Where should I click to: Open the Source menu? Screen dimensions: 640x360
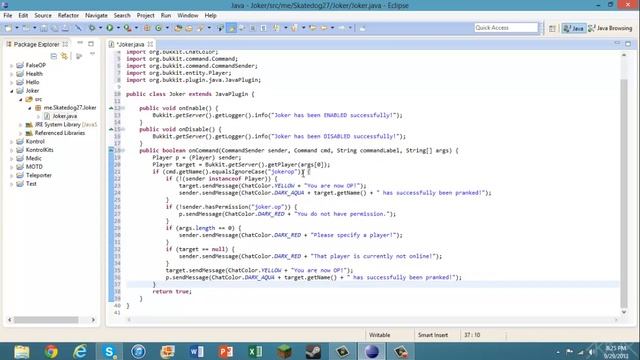[43, 16]
